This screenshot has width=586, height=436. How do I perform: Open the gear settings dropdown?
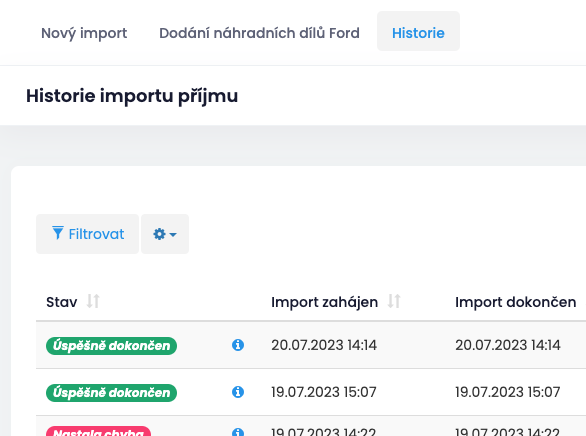[165, 234]
